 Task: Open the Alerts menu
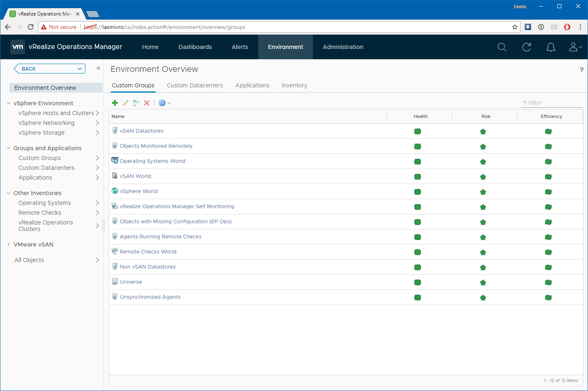click(x=240, y=47)
